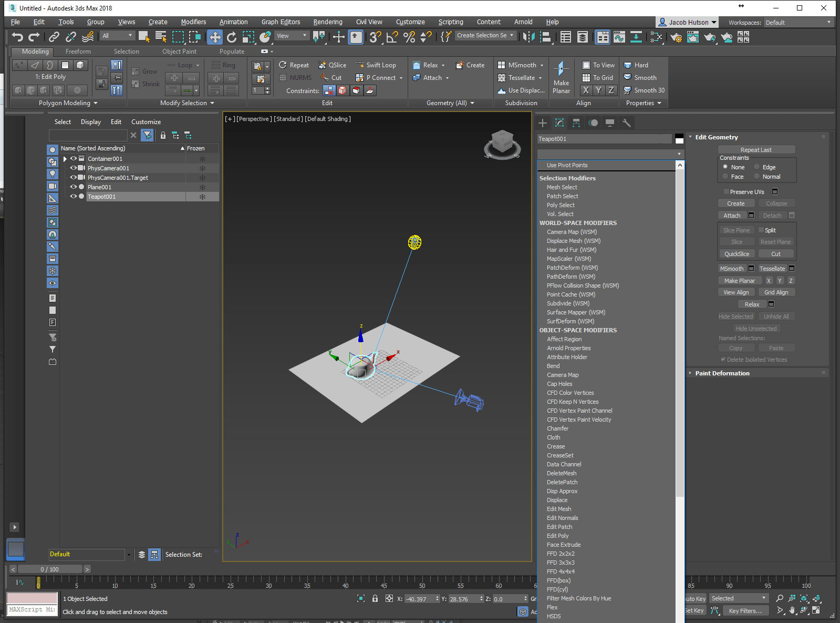
Task: Click the Teapot001 object color swatch
Action: (x=679, y=139)
